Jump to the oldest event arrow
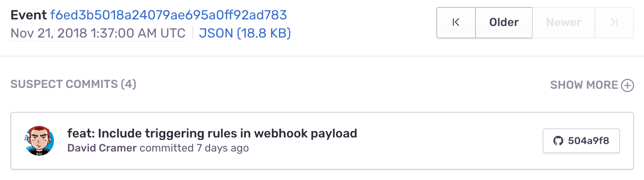This screenshot has width=644, height=180. point(456,23)
